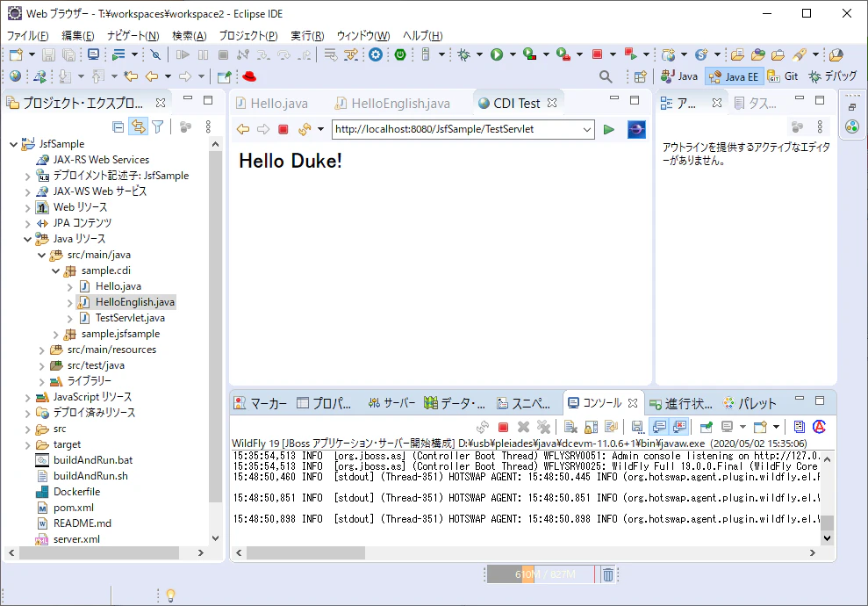Image resolution: width=868 pixels, height=606 pixels.
Task: Toggle Show Console on standard out change
Action: tap(659, 427)
